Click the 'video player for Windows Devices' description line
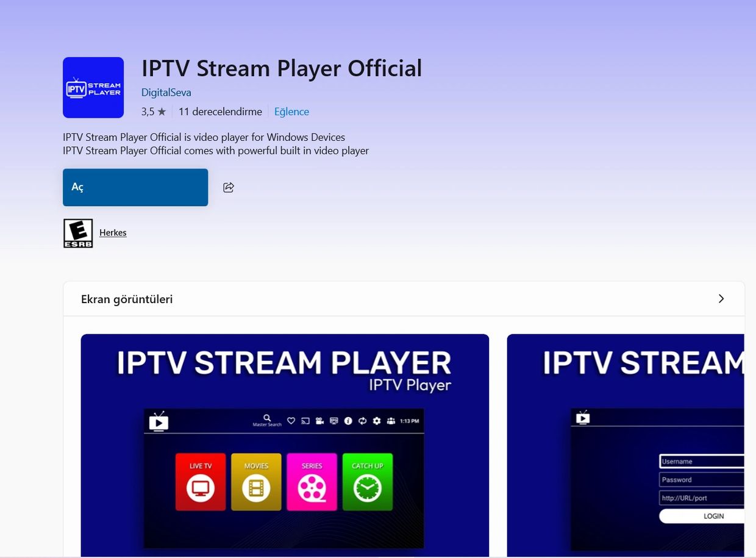The width and height of the screenshot is (756, 558). (204, 137)
